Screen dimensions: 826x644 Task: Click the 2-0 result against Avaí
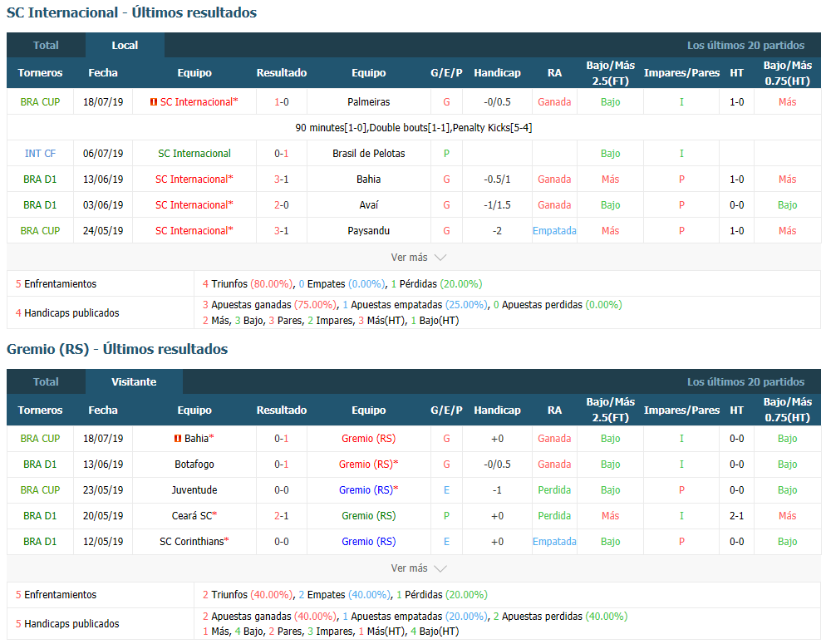282,205
